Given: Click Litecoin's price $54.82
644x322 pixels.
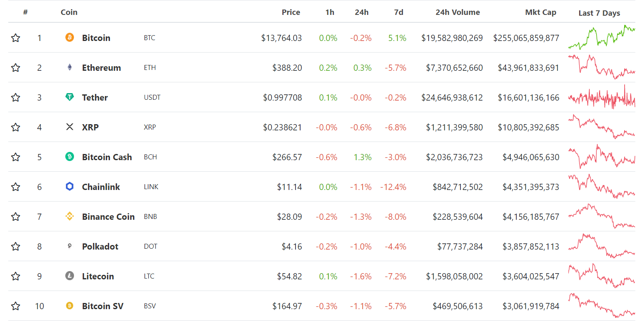Looking at the screenshot, I should coord(290,276).
